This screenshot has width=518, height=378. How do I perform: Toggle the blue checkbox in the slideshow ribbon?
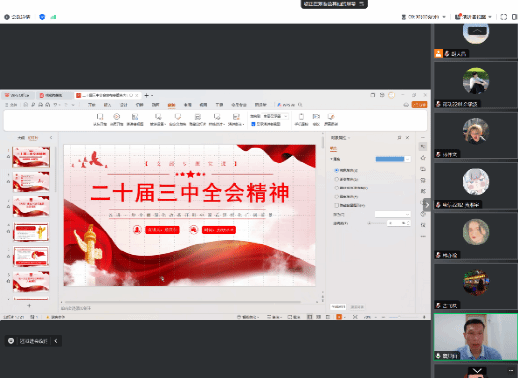[253, 124]
